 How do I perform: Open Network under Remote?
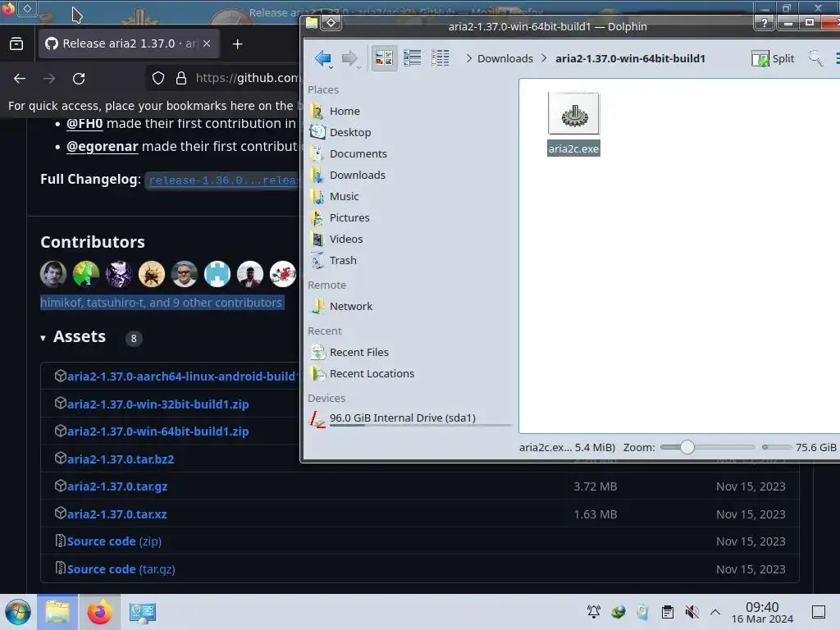[x=351, y=307]
